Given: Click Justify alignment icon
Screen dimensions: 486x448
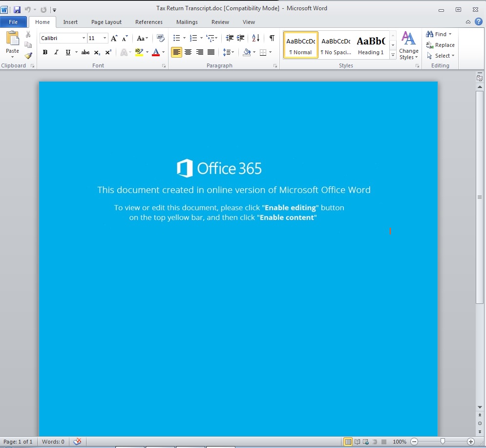Looking at the screenshot, I should (x=211, y=52).
